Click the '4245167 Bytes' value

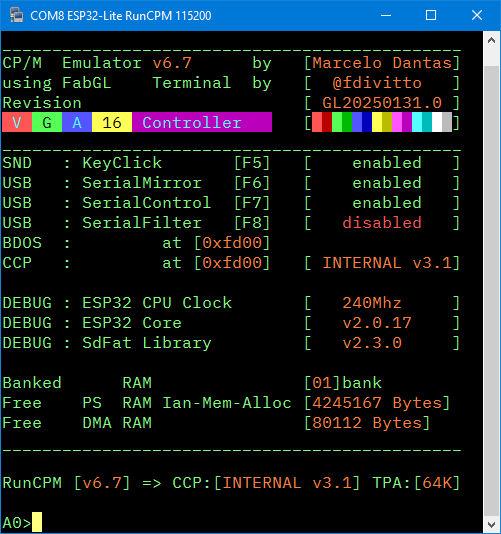[x=377, y=403]
